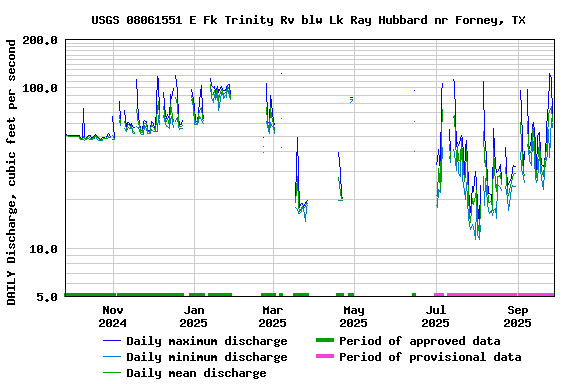Screen dimensions: 576x384
Task: Click the 'Jul 2025' x-axis label
Action: tap(435, 316)
